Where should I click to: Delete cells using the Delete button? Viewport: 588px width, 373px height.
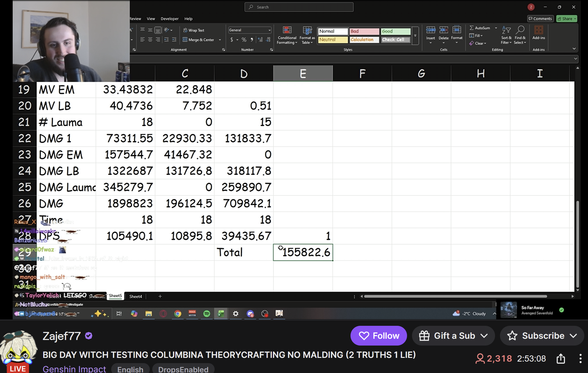[x=443, y=35]
